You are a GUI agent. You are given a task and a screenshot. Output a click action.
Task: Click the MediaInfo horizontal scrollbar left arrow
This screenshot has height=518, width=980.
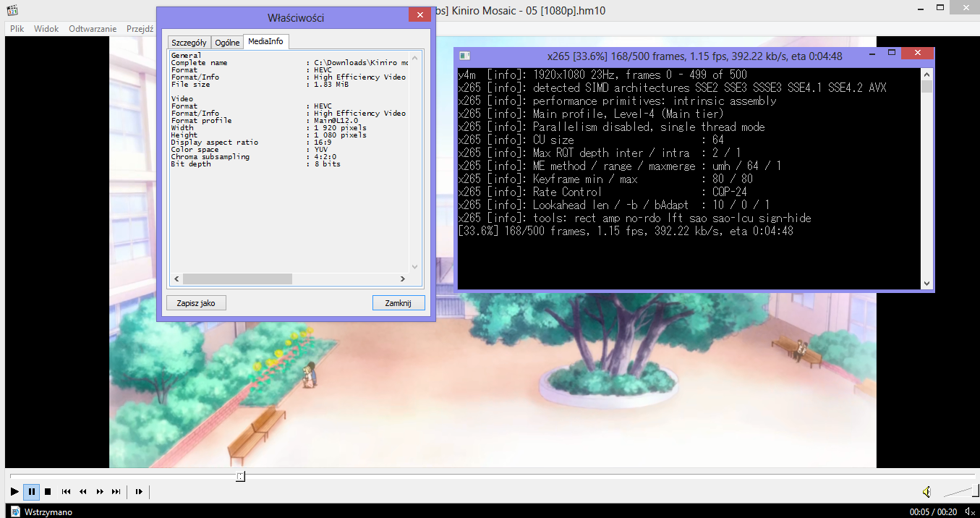176,279
